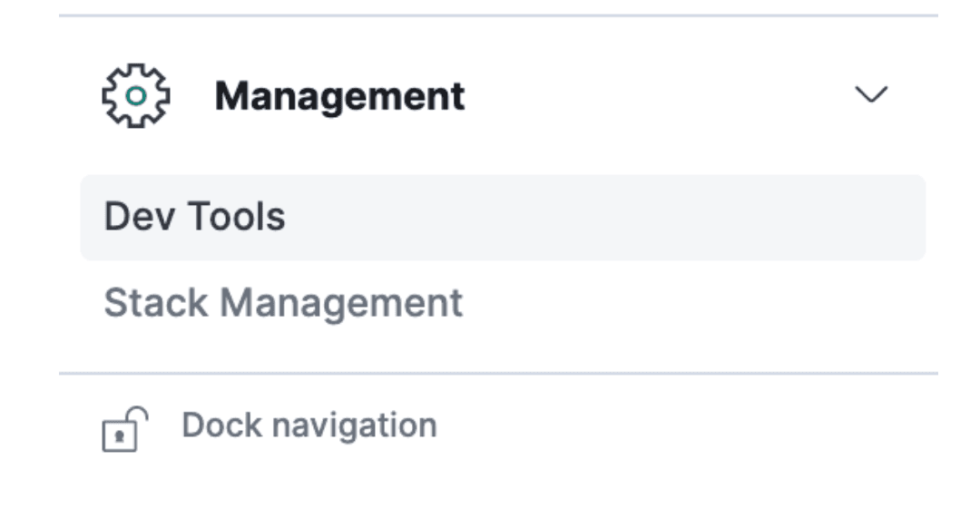Viewport: 980px width, 508px height.
Task: Click the Management section heading text
Action: (339, 96)
